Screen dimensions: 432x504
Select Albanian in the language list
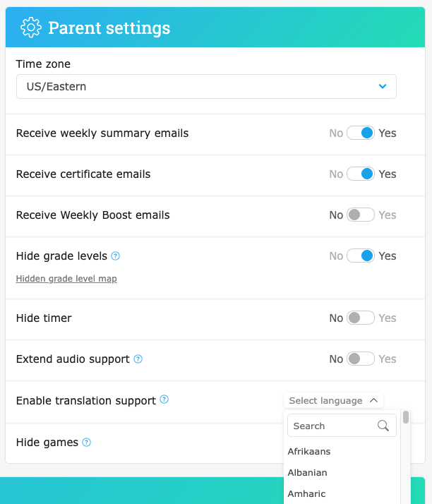click(307, 472)
